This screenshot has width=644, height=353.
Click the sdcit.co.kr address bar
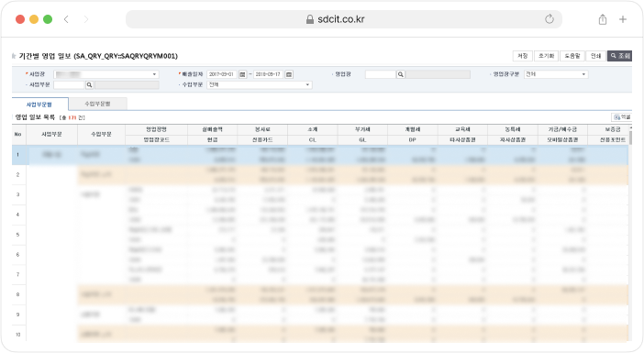(344, 19)
